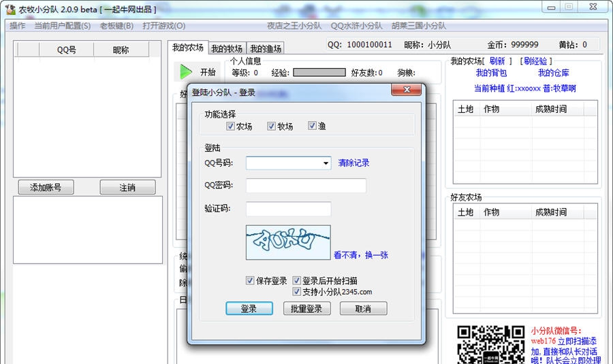Open 打开游戏(O) menu

163,26
